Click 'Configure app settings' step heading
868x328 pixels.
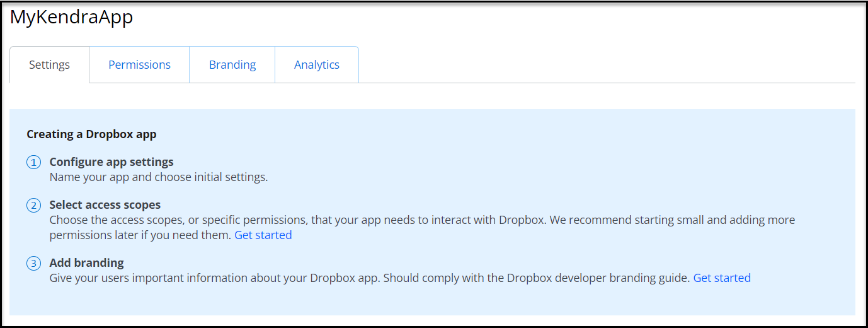[111, 162]
